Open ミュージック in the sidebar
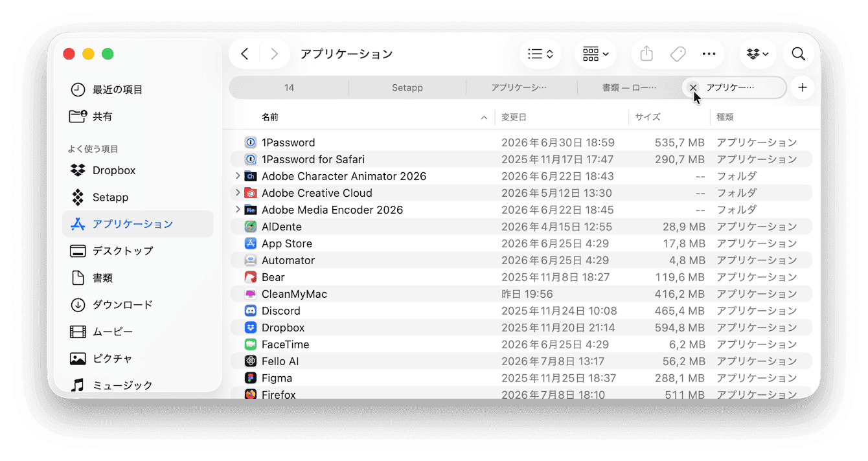868x461 pixels. [x=138, y=385]
